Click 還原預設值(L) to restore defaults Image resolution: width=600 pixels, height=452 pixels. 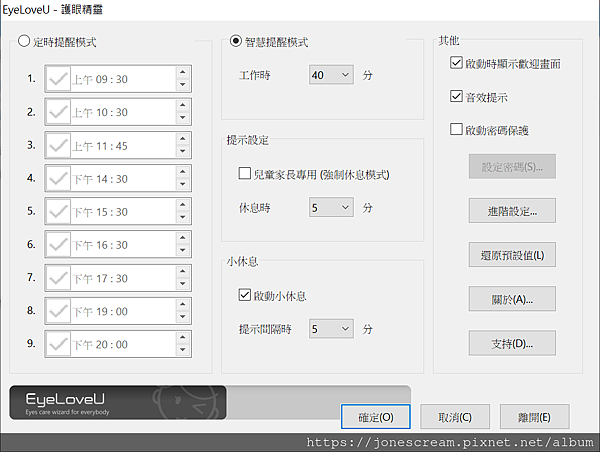pyautogui.click(x=512, y=255)
